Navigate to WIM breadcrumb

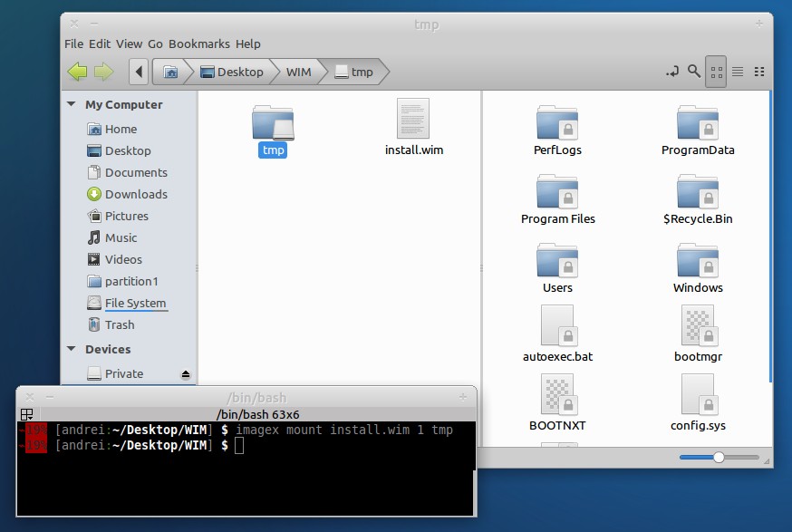coord(298,72)
